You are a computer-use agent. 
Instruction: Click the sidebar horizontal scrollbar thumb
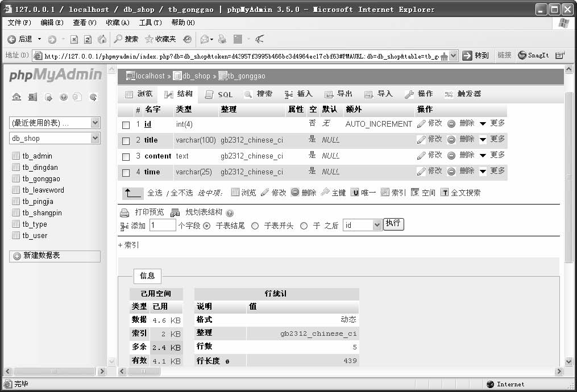click(54, 372)
